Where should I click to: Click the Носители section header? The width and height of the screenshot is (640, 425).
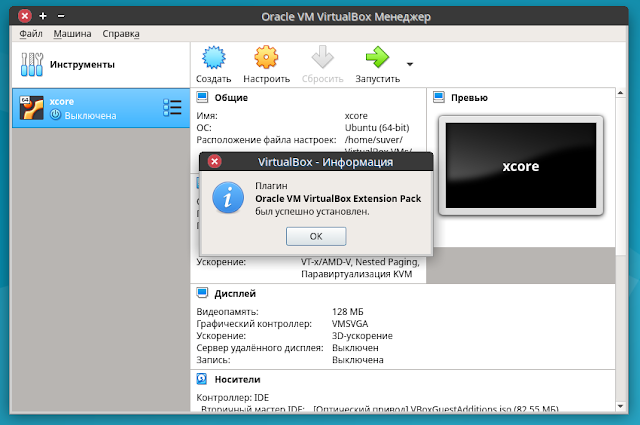238,379
